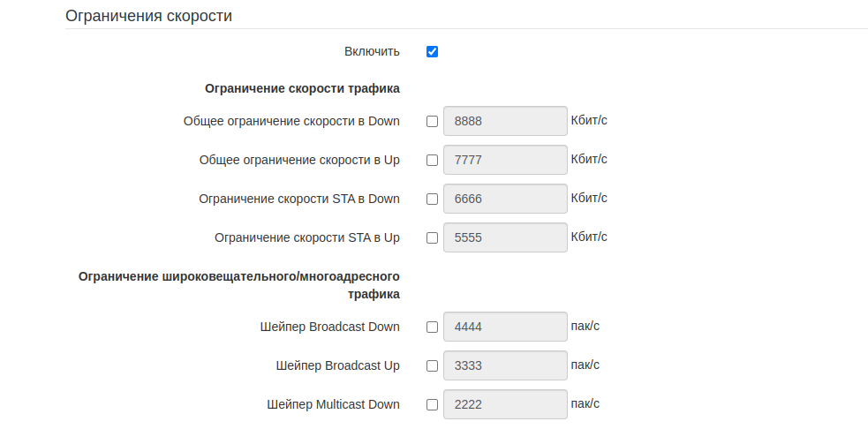This screenshot has width=868, height=429.
Task: Uncheck the Включить checkbox
Action: pos(432,51)
